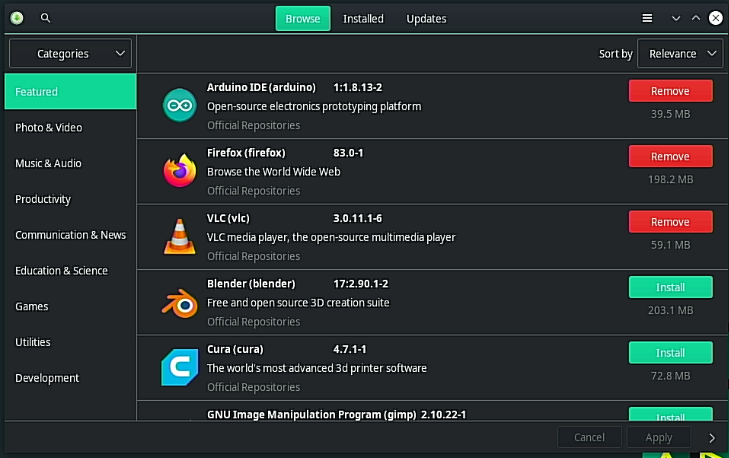The height and width of the screenshot is (458, 729).
Task: Click the search magnifier icon
Action: [x=45, y=18]
